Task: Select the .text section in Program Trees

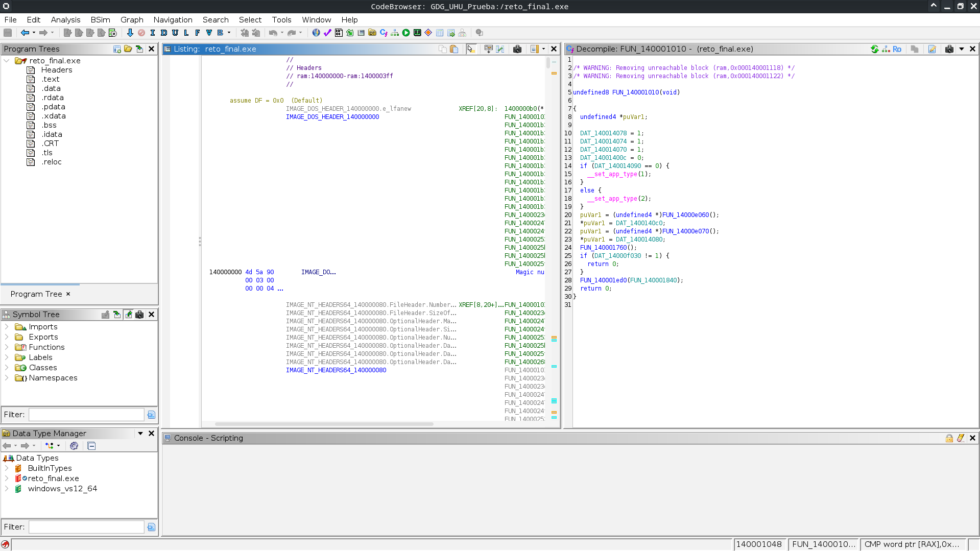Action: coord(51,79)
